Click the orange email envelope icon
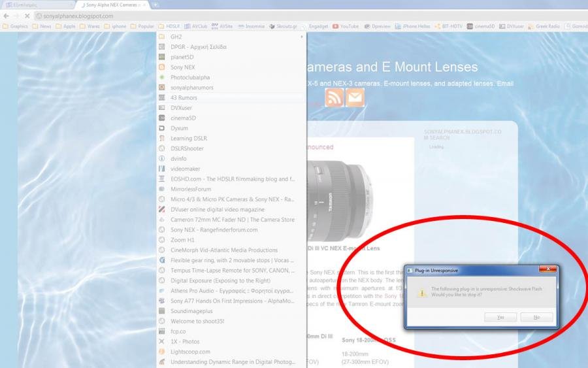The height and width of the screenshot is (368, 588). coord(355,97)
